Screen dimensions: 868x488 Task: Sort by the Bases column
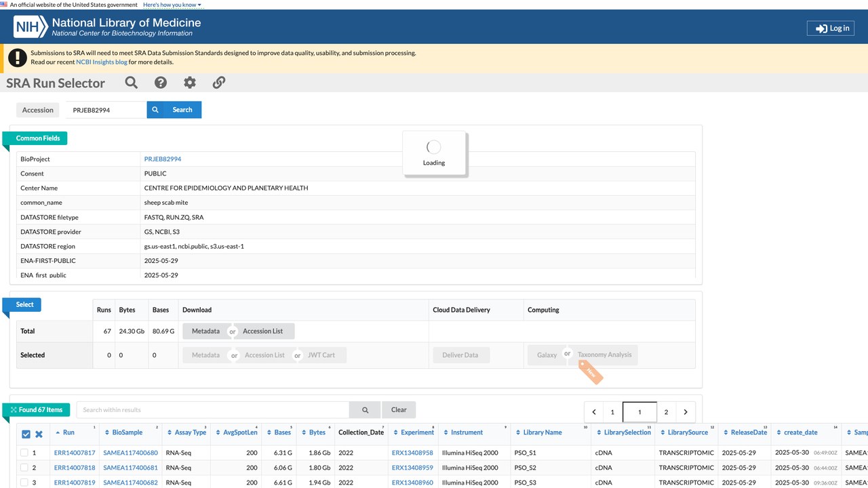point(282,432)
